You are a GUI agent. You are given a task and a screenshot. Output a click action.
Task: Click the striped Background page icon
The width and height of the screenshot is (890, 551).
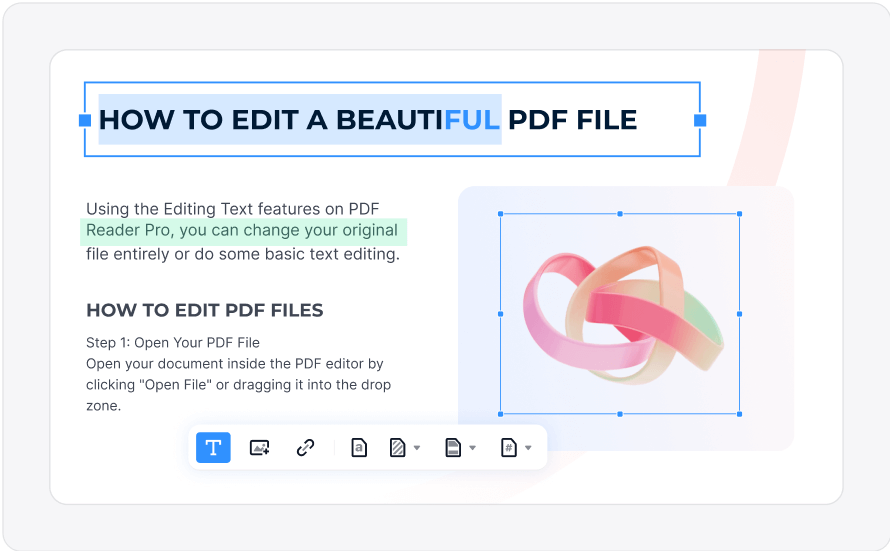[x=397, y=448]
